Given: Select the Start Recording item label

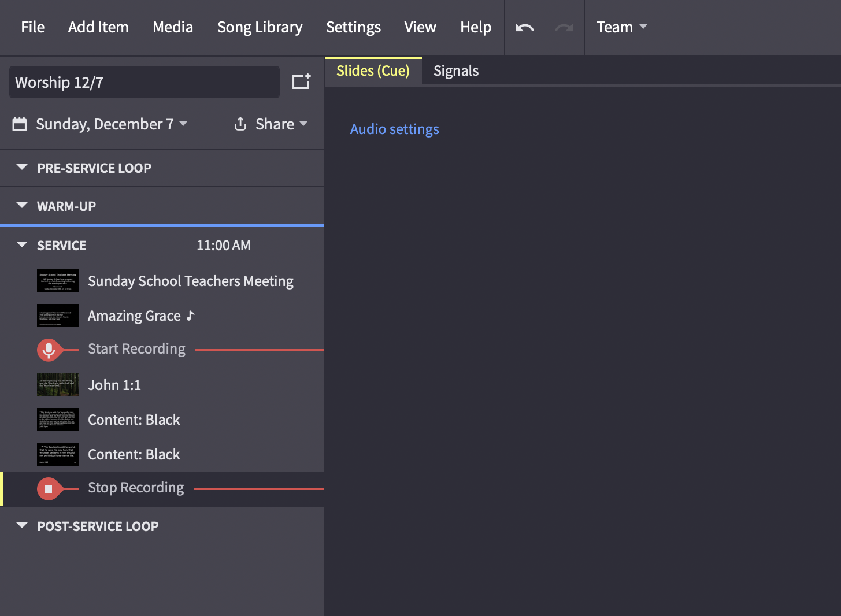Looking at the screenshot, I should (x=136, y=349).
